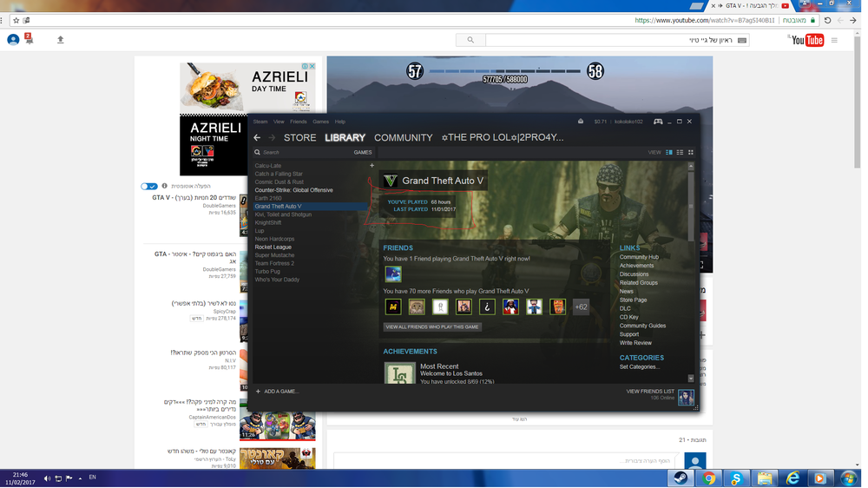
Task: Click the +62 more friends tile
Action: pyautogui.click(x=581, y=307)
